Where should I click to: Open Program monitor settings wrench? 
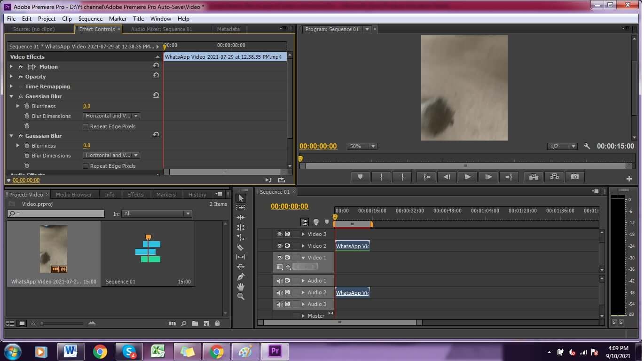click(x=587, y=146)
